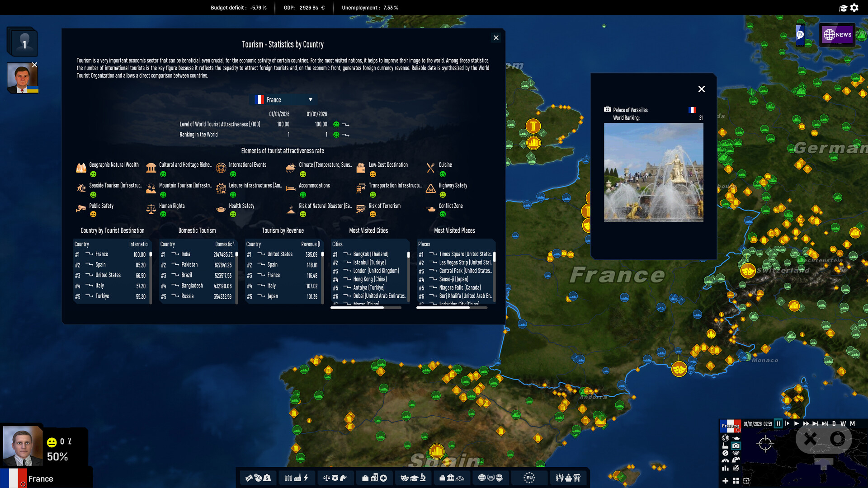
Task: Open the NEWS globe button
Action: click(x=837, y=34)
